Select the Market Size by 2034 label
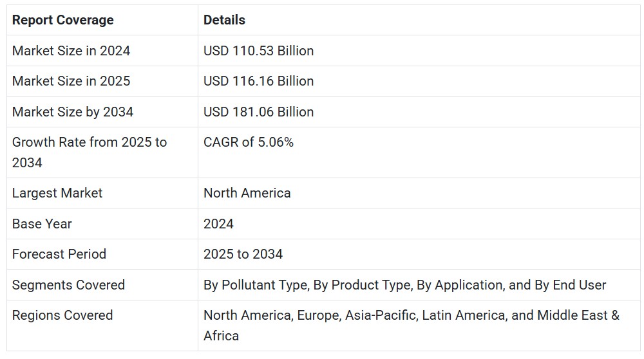 73,112
